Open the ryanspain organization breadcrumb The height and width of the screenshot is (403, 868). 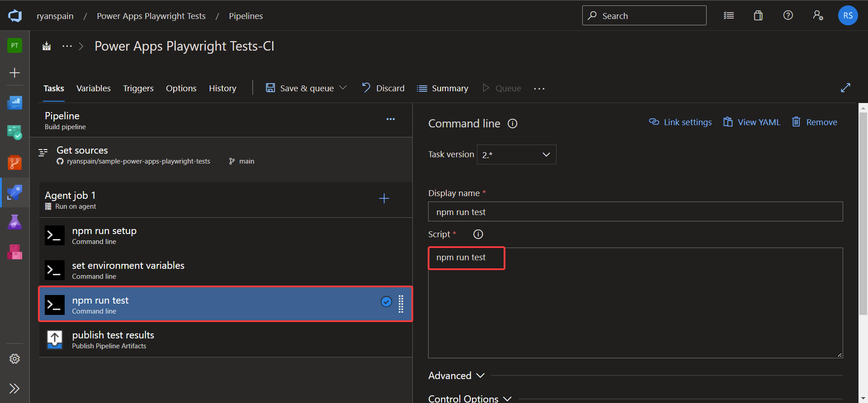(55, 16)
